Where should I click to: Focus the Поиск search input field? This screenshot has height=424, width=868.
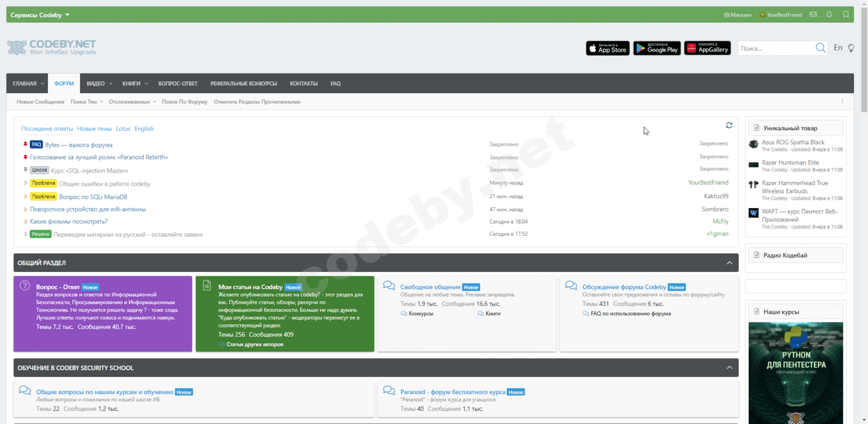tap(776, 48)
